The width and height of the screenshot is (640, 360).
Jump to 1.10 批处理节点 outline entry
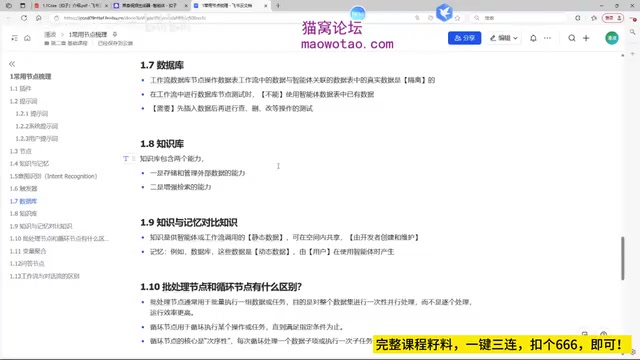click(x=59, y=239)
